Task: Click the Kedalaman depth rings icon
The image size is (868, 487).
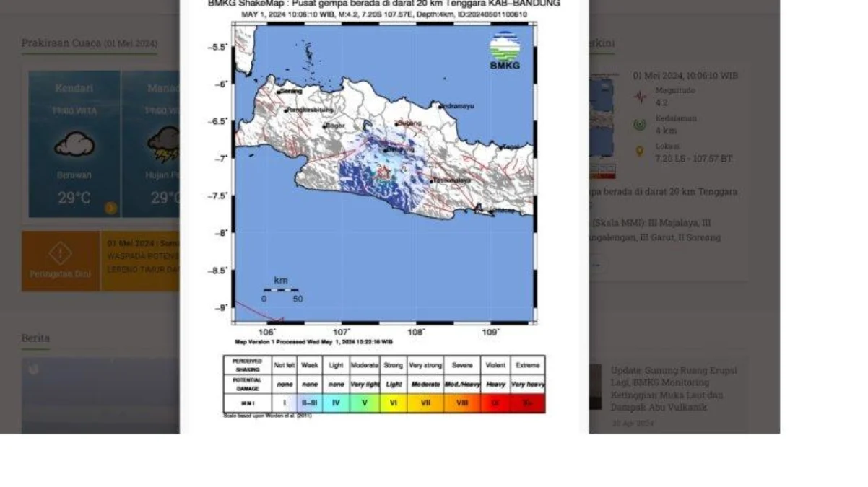Action: point(639,125)
